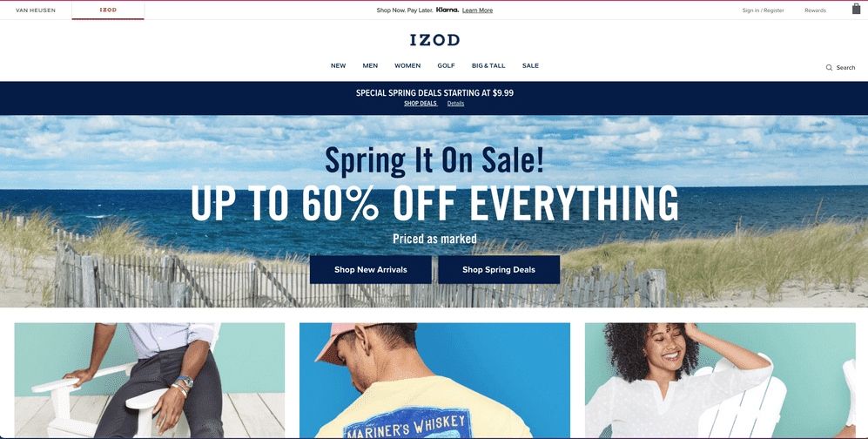
Task: Open the Mariner's Whiskey shirt image
Action: click(x=434, y=381)
